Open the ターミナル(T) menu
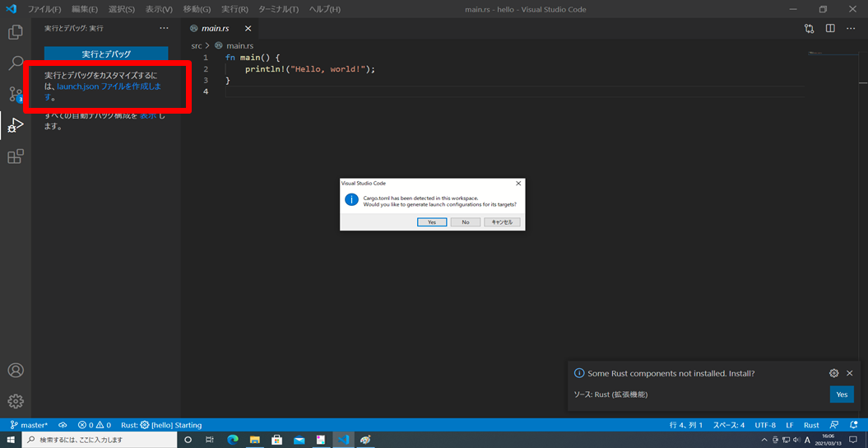This screenshot has height=448, width=868. tap(278, 9)
